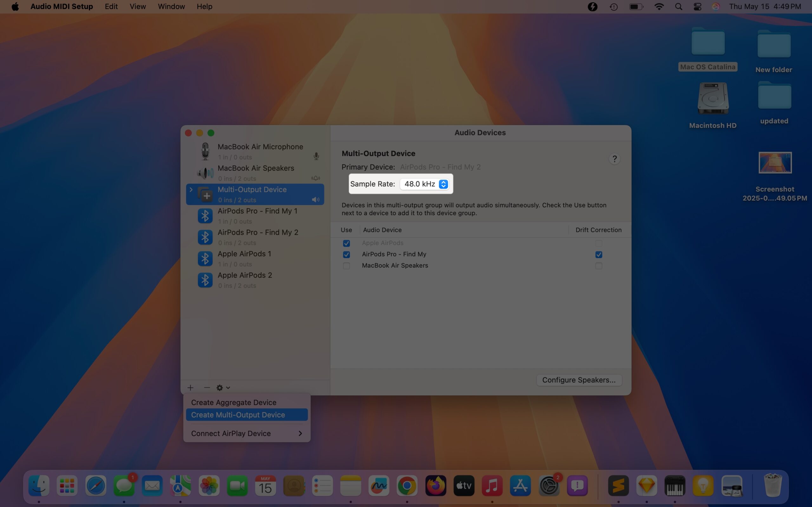Viewport: 812px width, 507px height.
Task: Select Create Multi-Output Device
Action: tap(238, 414)
